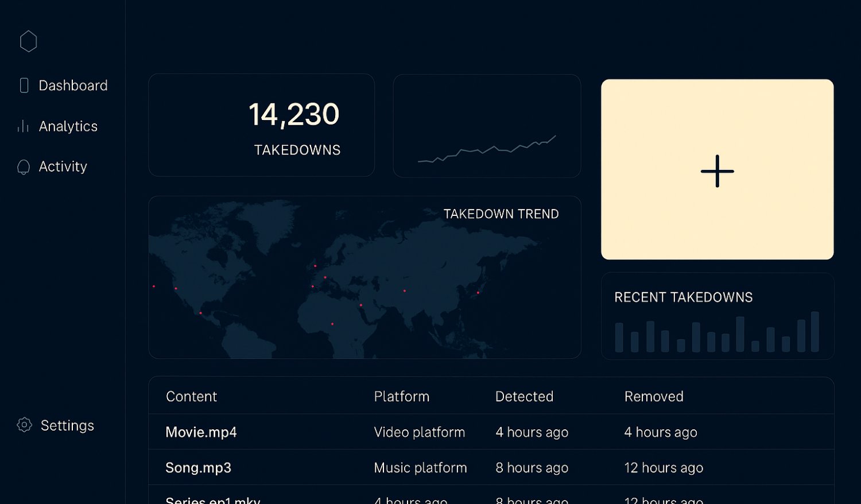Click the hexagon logo icon

pos(28,41)
